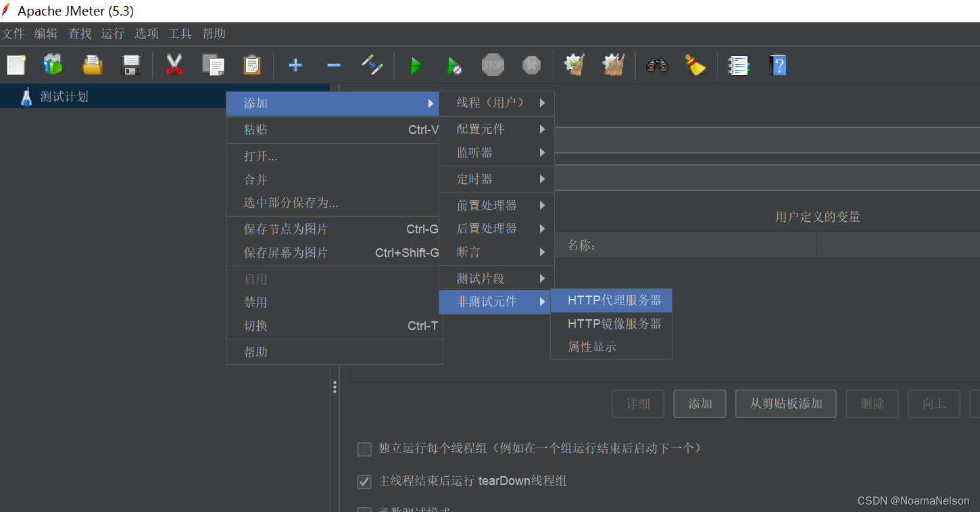Open the search binoculars icon
The image size is (980, 512).
656,64
